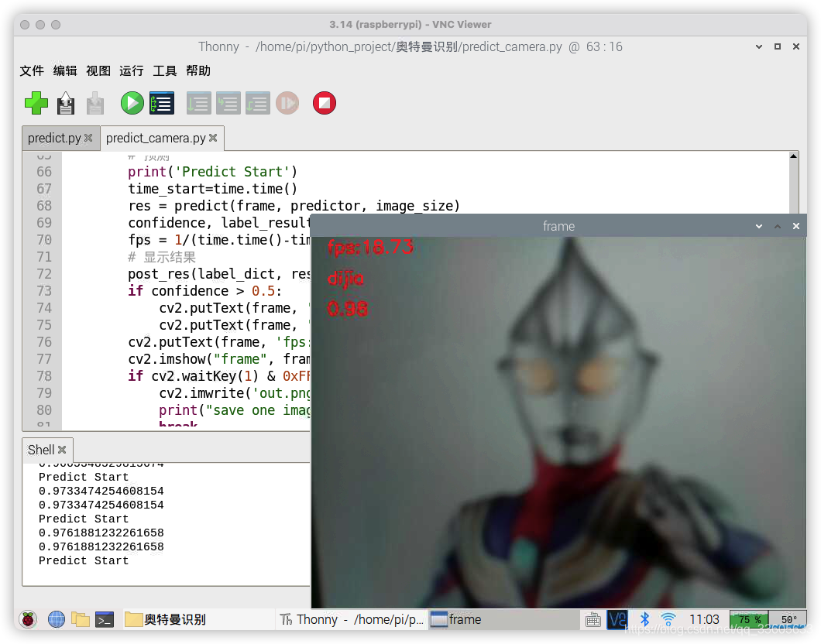This screenshot has width=821, height=644.
Task: Create a new file with green plus
Action: (x=36, y=103)
